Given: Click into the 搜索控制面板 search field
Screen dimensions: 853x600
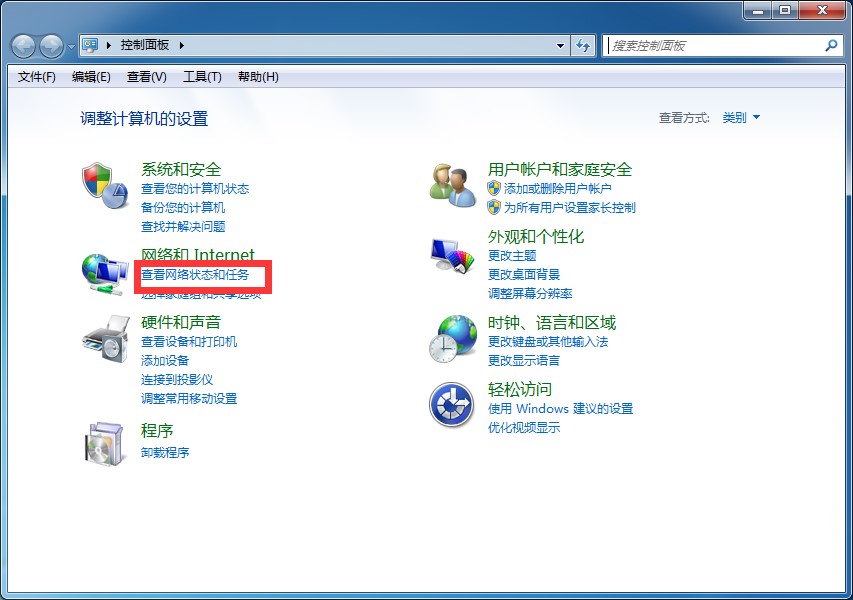Looking at the screenshot, I should coord(714,46).
